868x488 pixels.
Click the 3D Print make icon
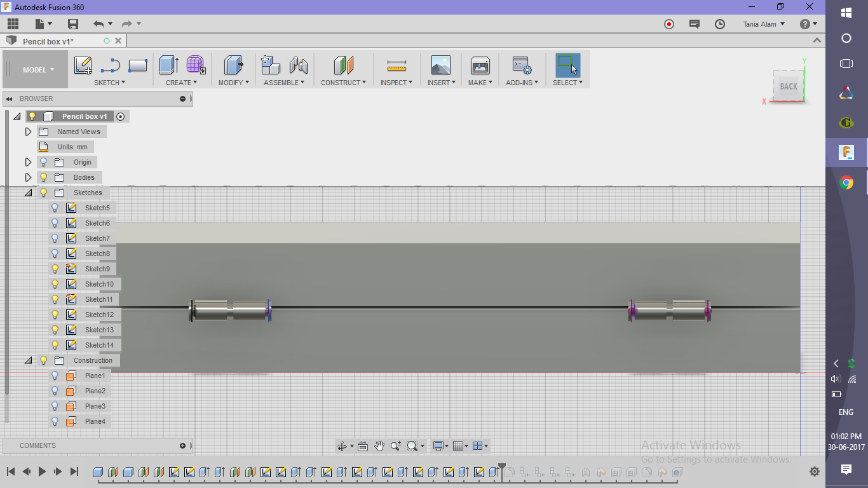coord(480,65)
